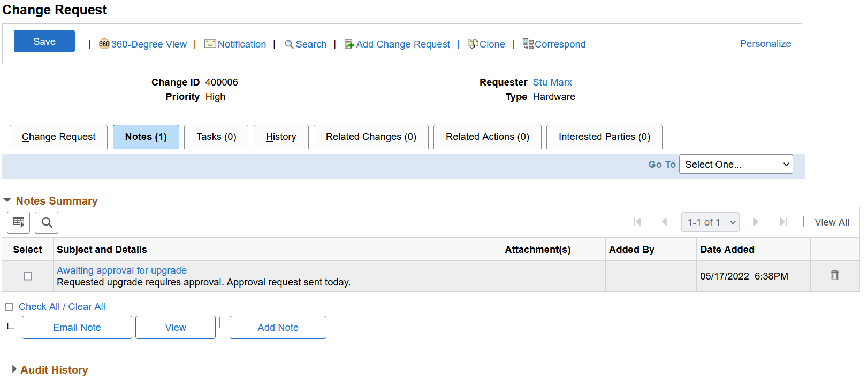Switch to the Tasks (0) tab
The height and width of the screenshot is (380, 868).
pyautogui.click(x=216, y=137)
